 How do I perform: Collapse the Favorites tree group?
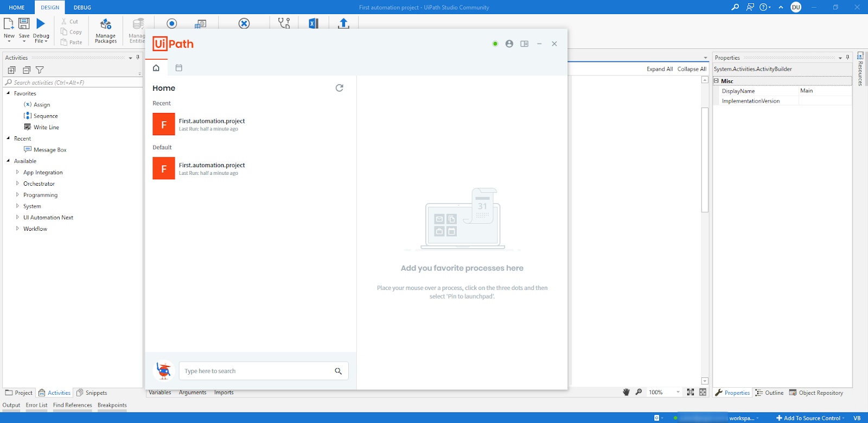pos(8,93)
